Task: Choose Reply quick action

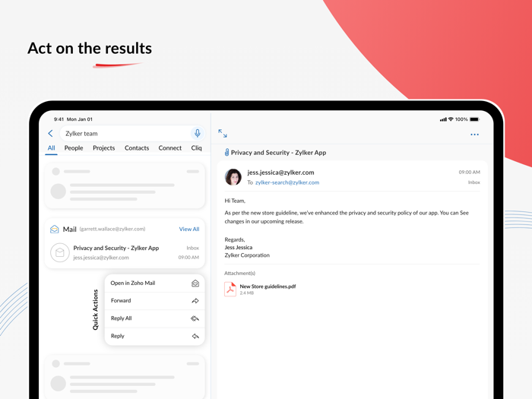Action: [x=155, y=336]
